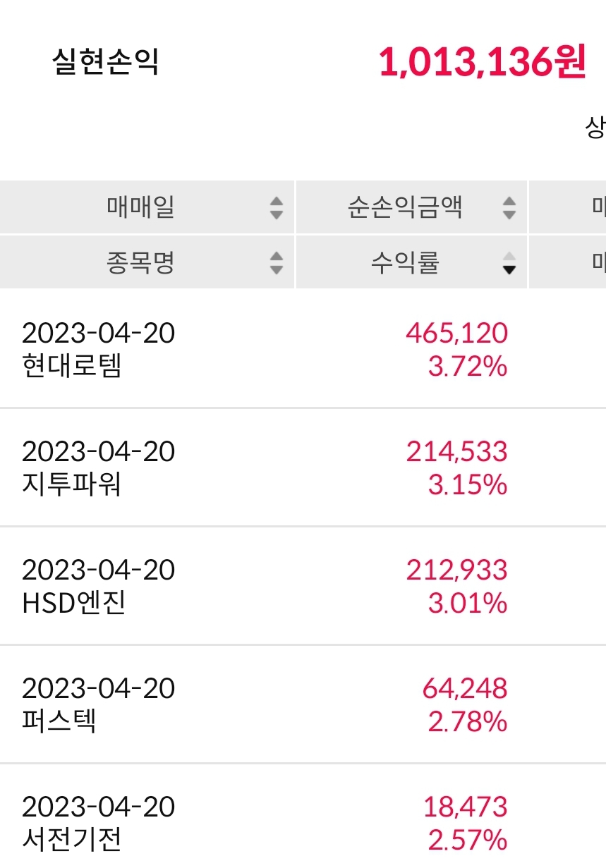Tap the 순손익금액 column header
Screen dimensions: 606x868
coord(405,207)
